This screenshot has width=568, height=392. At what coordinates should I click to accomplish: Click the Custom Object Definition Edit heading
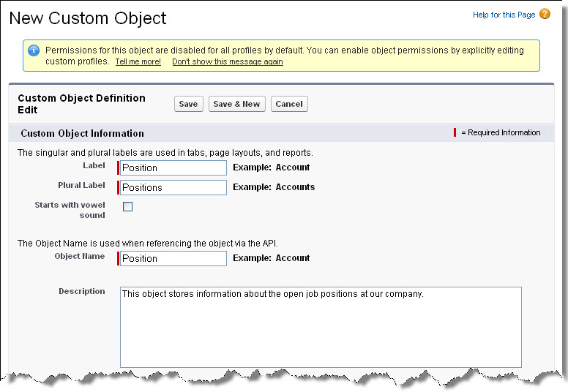tap(81, 104)
